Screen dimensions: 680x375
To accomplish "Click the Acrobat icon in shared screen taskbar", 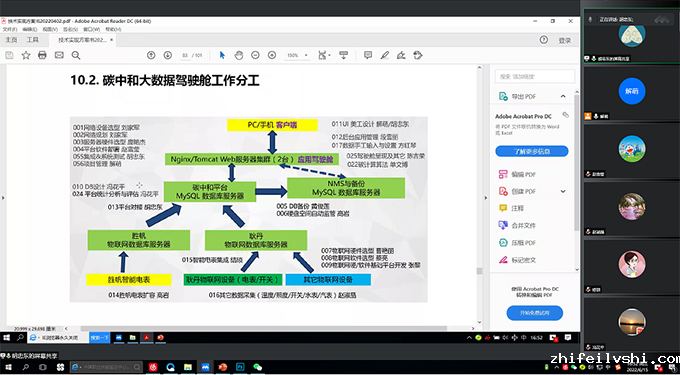I will 147,337.
